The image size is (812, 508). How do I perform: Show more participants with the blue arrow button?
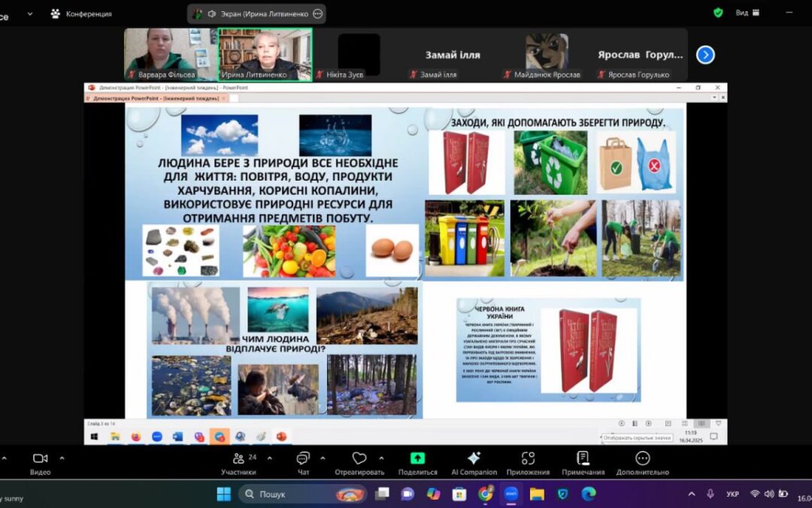point(705,55)
